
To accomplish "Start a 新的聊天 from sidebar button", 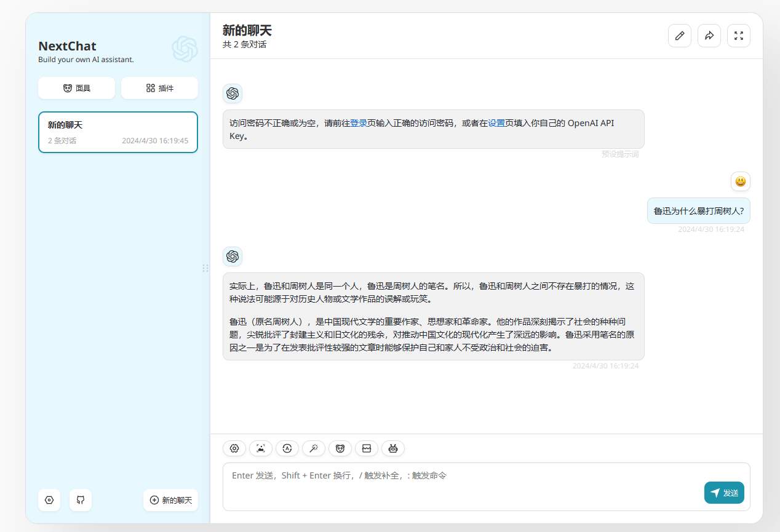I will click(x=171, y=500).
